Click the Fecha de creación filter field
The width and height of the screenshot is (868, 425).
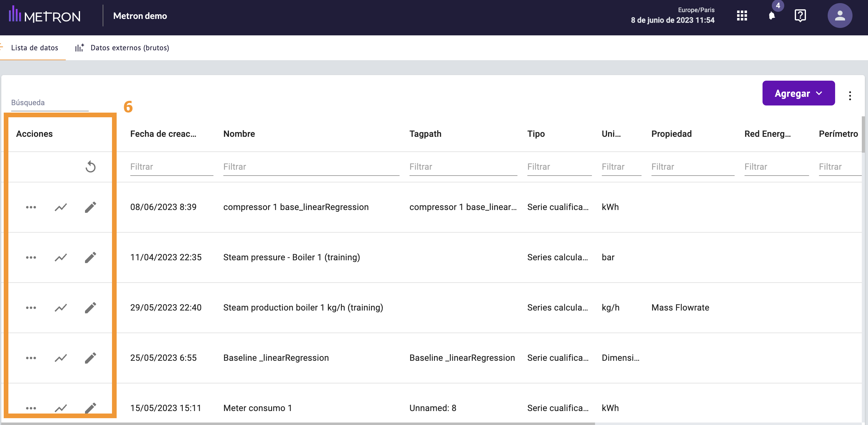point(172,167)
